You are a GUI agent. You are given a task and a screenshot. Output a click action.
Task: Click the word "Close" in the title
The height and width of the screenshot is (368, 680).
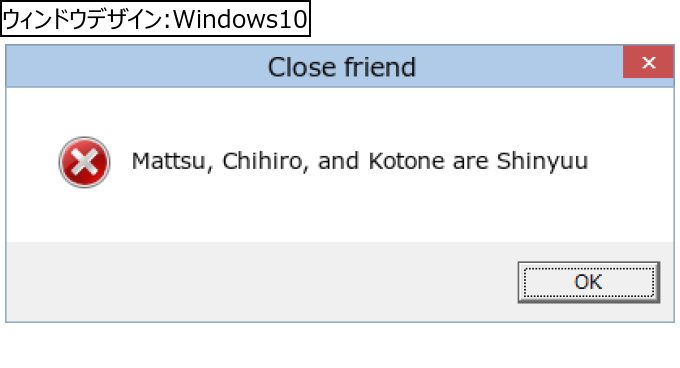pos(302,67)
